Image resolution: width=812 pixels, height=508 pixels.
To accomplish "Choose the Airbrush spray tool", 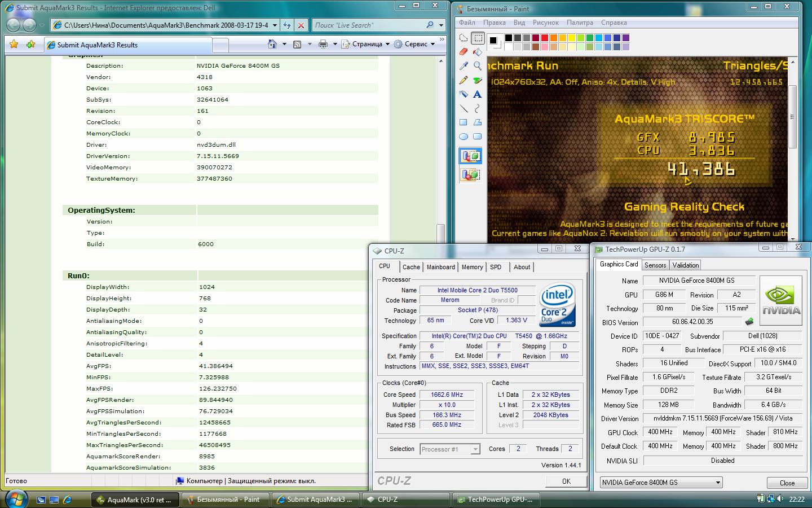I will (464, 94).
